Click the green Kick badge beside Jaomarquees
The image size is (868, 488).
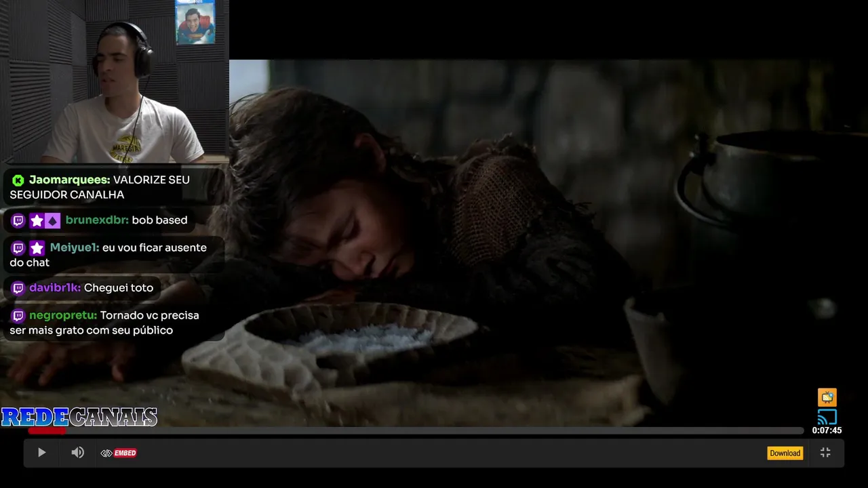click(x=18, y=180)
